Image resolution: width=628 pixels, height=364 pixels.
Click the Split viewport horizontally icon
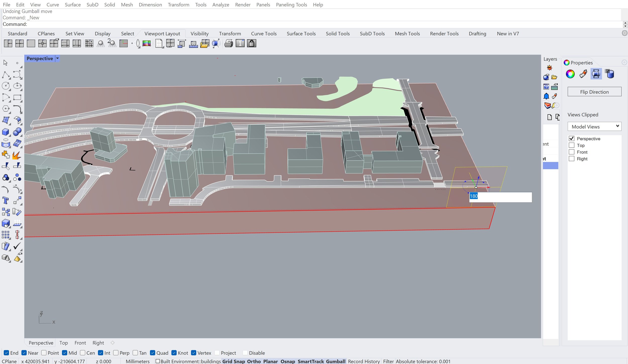(x=65, y=43)
